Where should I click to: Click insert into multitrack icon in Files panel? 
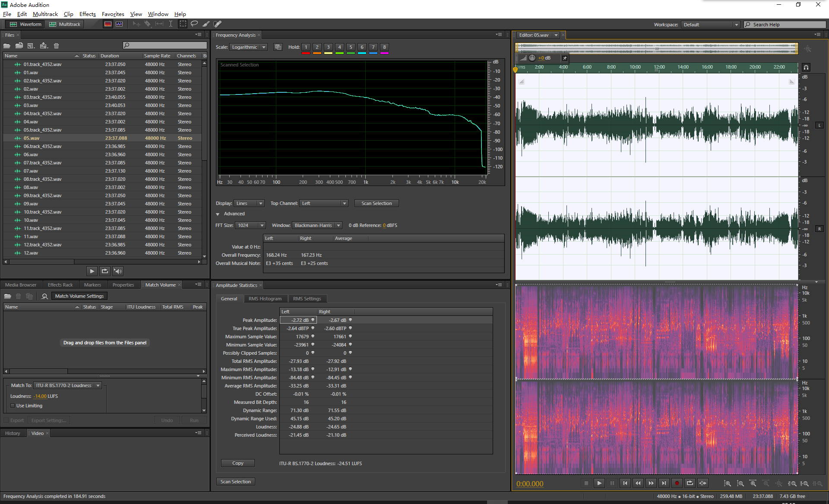[44, 46]
